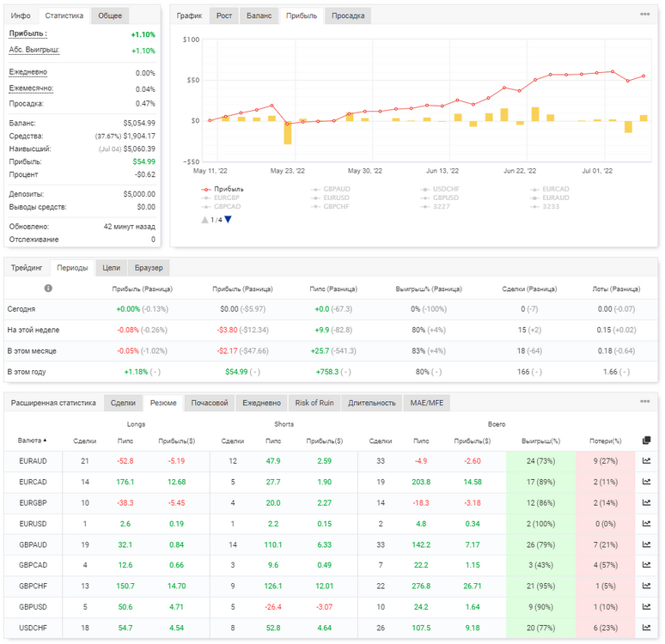Click the Прибыль label in statistics panel
665x644 pixels.
pyautogui.click(x=28, y=33)
